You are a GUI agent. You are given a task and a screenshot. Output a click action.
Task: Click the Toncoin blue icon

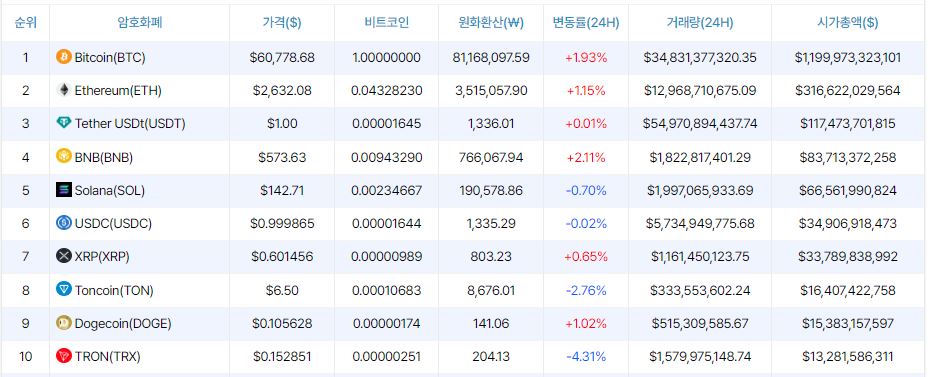click(63, 290)
